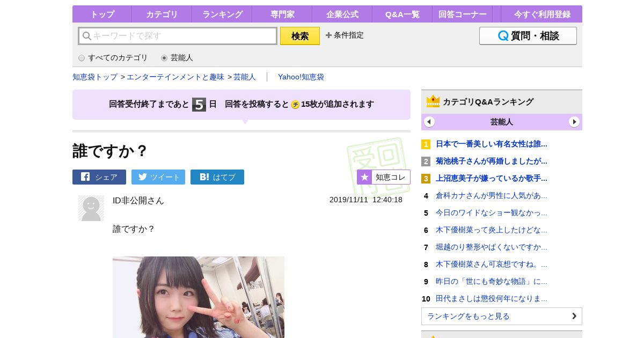Select the すべてのカテゴリ radio button

click(x=82, y=58)
